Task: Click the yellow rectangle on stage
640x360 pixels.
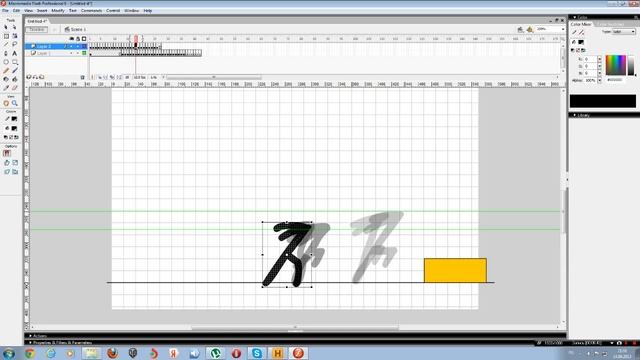Action: point(455,270)
